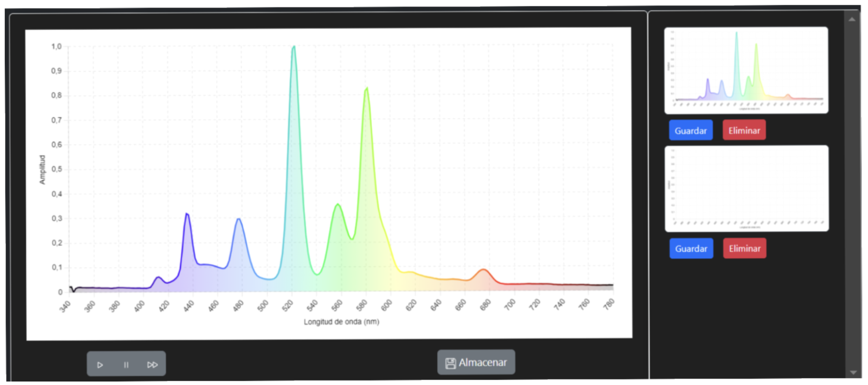
Task: Click the blue peak near 480 nm
Action: (239, 219)
